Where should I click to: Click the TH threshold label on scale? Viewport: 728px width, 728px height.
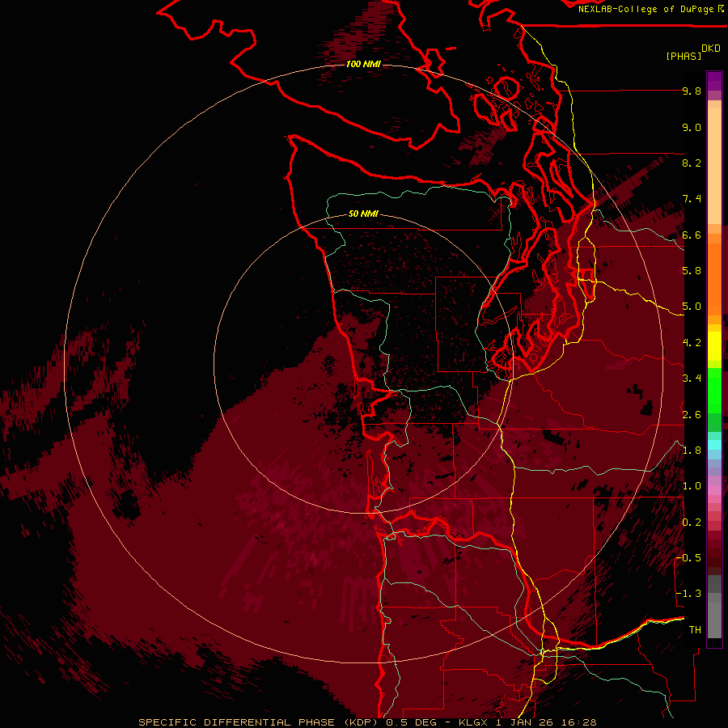pyautogui.click(x=695, y=629)
